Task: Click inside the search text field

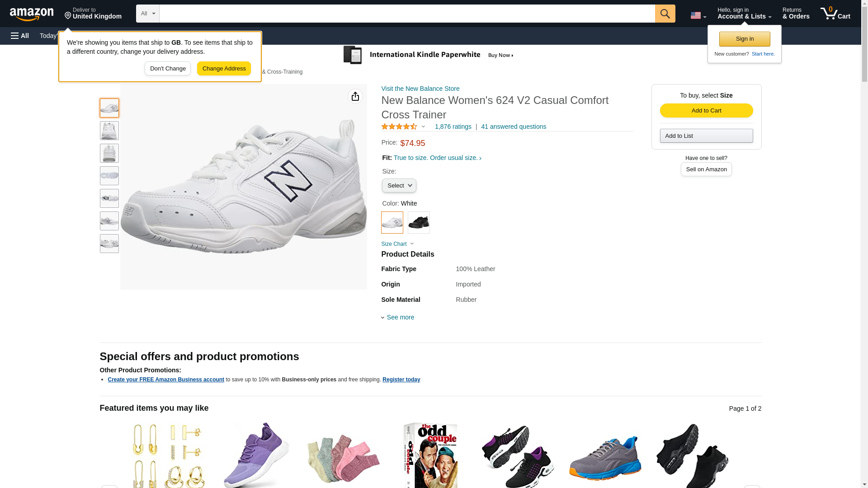Action: 407,14
